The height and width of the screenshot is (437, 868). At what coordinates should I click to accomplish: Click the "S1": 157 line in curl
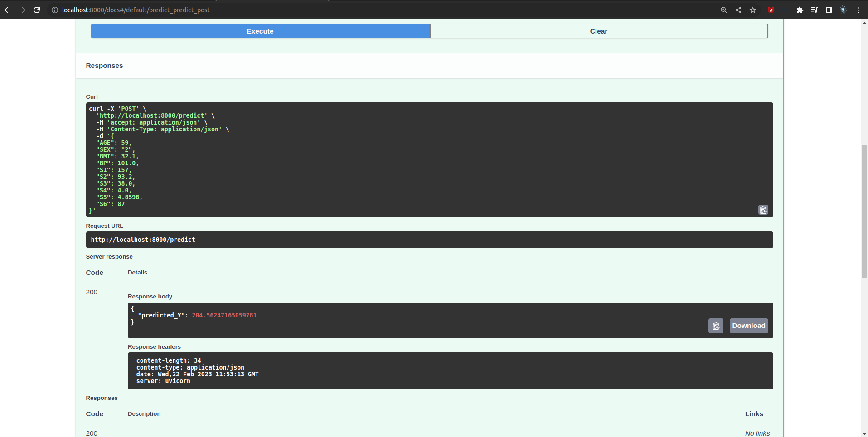[x=114, y=170]
